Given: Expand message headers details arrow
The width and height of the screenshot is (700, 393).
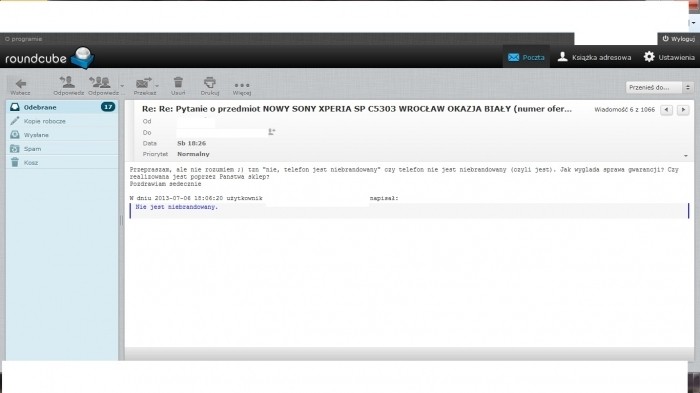Looking at the screenshot, I should tap(686, 156).
